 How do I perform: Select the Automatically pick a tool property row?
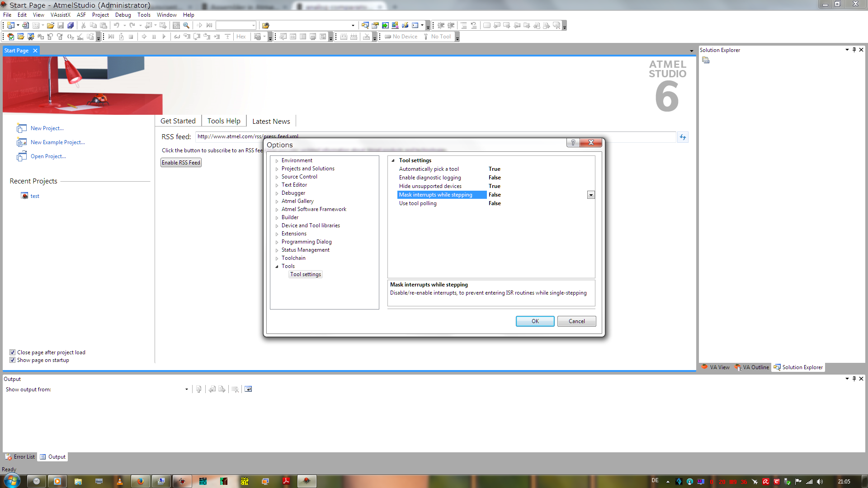(496, 169)
